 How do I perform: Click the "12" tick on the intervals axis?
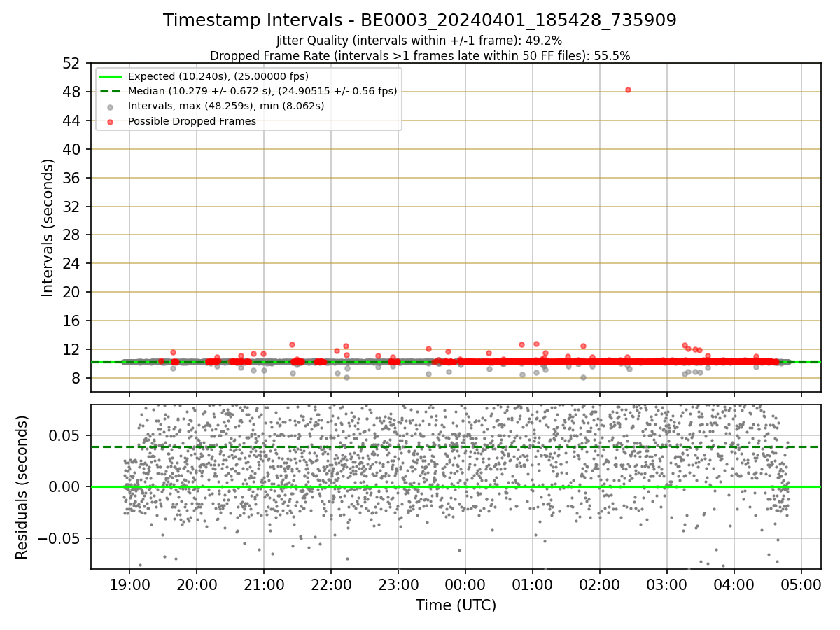pyautogui.click(x=73, y=349)
